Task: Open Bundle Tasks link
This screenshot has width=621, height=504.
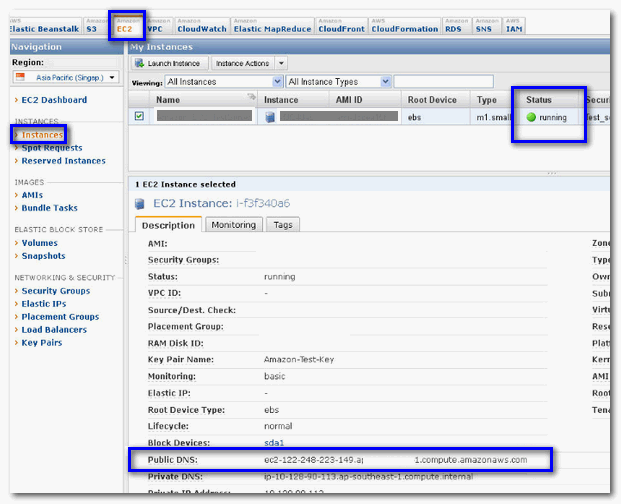Action: click(50, 208)
